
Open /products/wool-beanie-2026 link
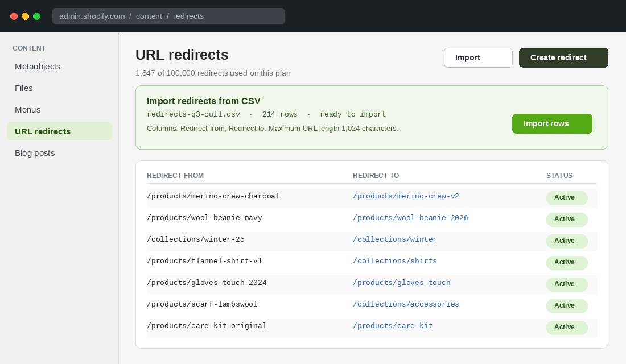click(x=410, y=217)
